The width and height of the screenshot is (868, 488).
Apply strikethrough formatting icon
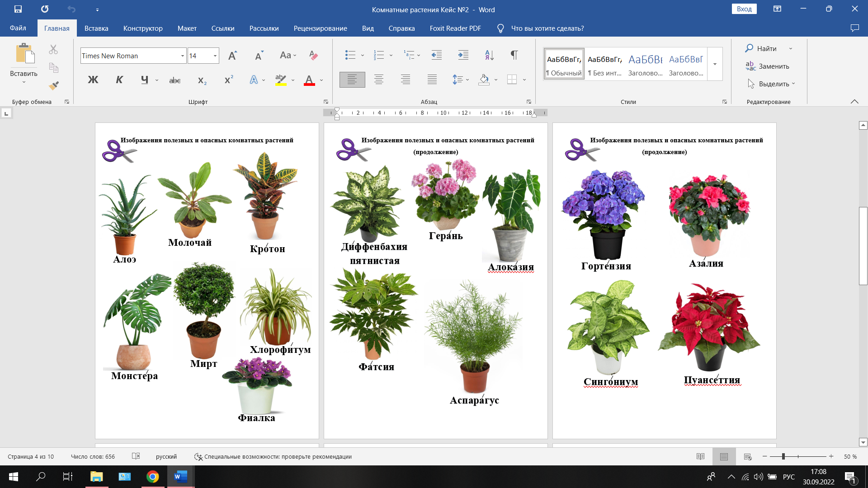(175, 80)
